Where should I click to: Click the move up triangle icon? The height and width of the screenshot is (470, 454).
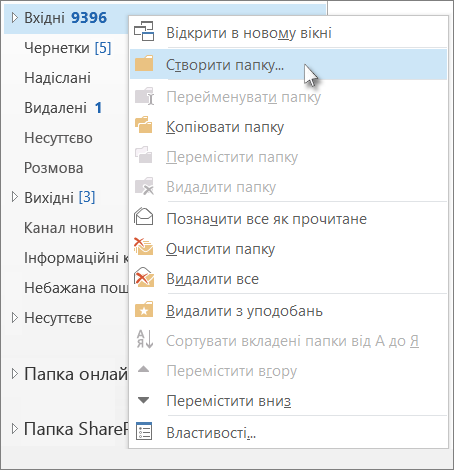(x=144, y=369)
